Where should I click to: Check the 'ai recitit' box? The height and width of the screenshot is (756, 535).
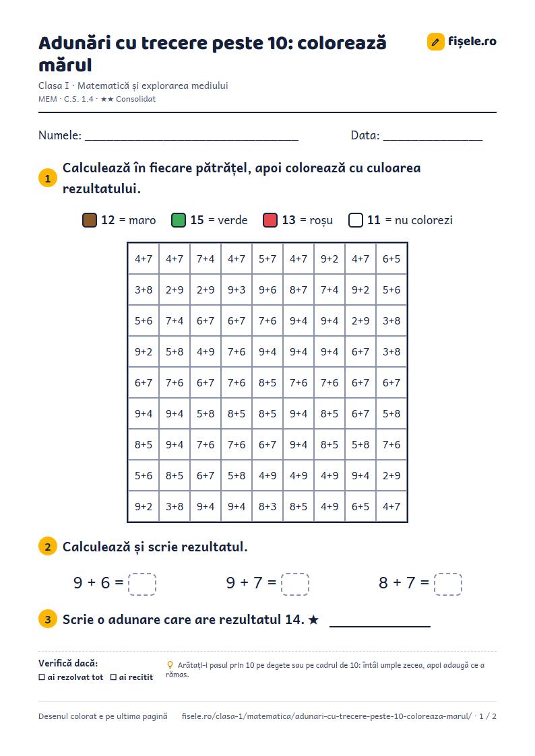113,677
